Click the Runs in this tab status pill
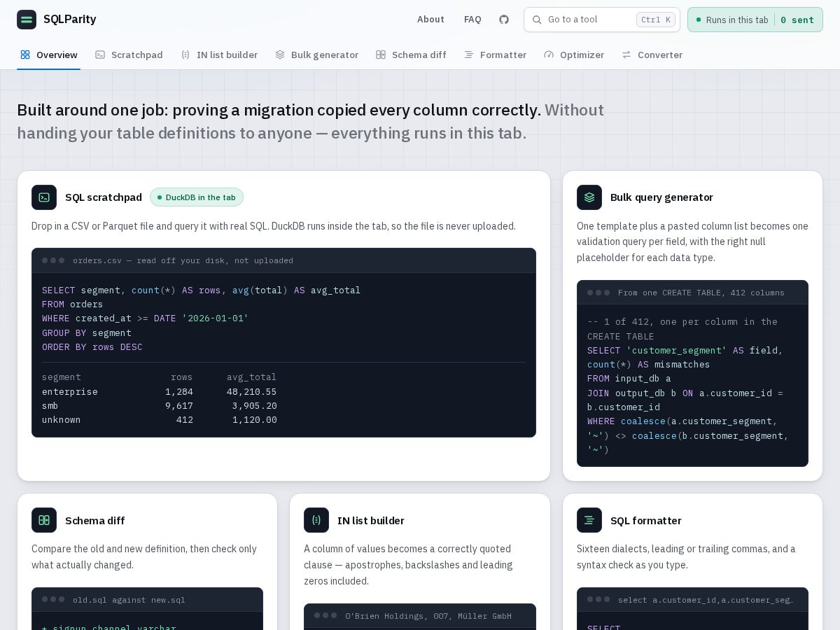This screenshot has height=630, width=840. 755,20
